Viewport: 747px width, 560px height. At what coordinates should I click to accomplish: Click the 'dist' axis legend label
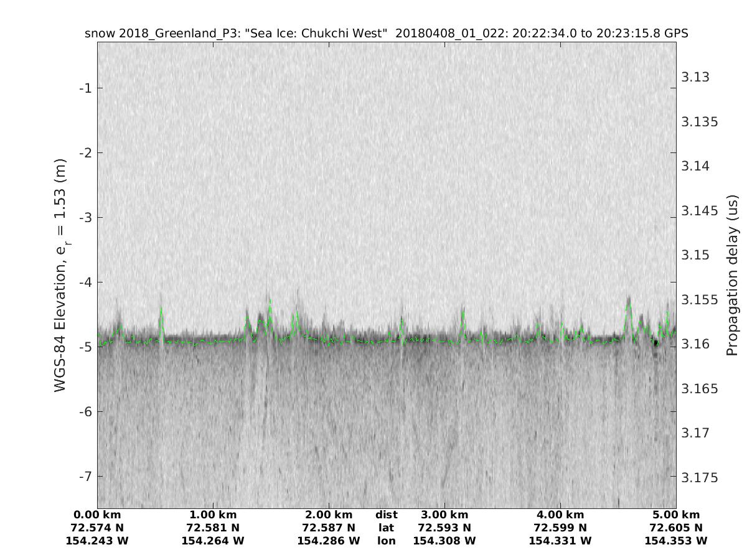click(386, 515)
